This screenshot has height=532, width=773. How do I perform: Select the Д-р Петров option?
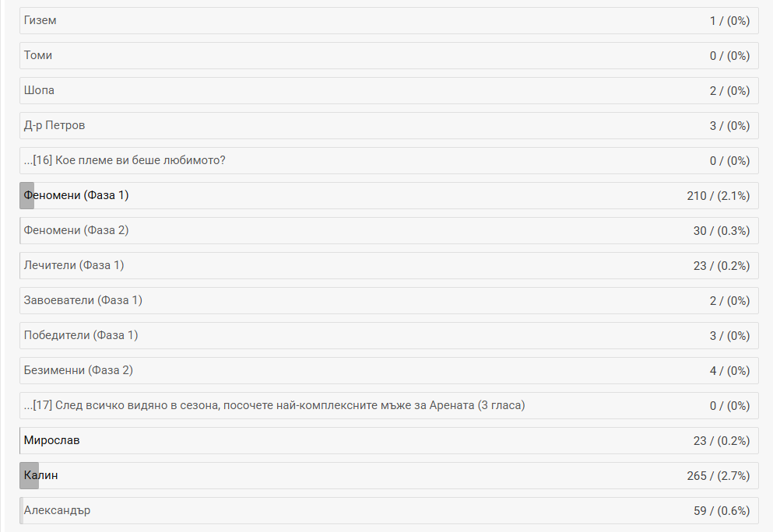[388, 126]
